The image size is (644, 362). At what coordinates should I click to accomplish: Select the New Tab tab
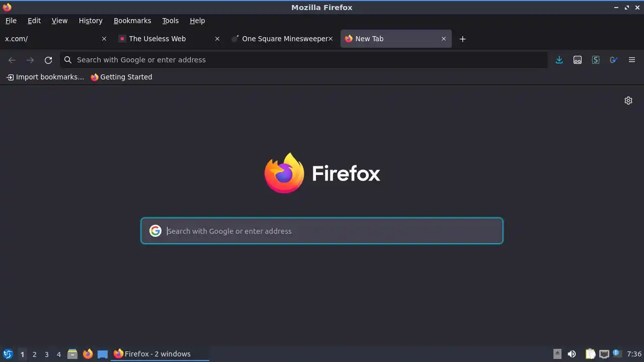click(396, 39)
